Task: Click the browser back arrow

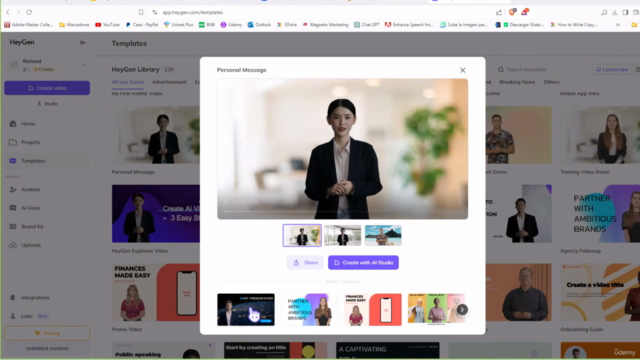Action: (8, 12)
